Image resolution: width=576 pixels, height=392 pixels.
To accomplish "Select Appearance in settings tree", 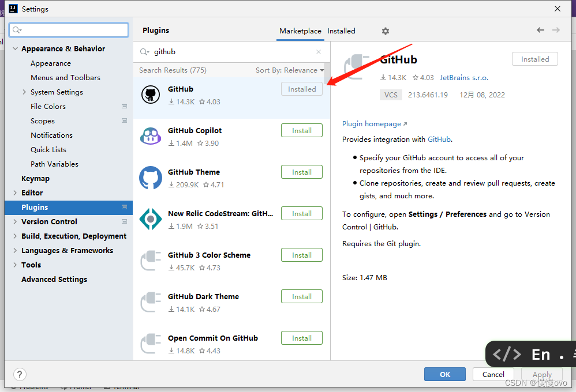I will click(x=51, y=63).
